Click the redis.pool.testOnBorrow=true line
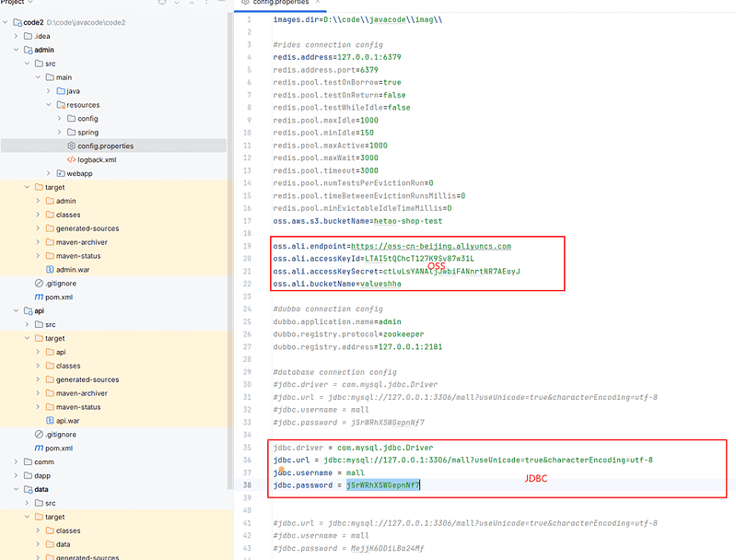 (337, 82)
